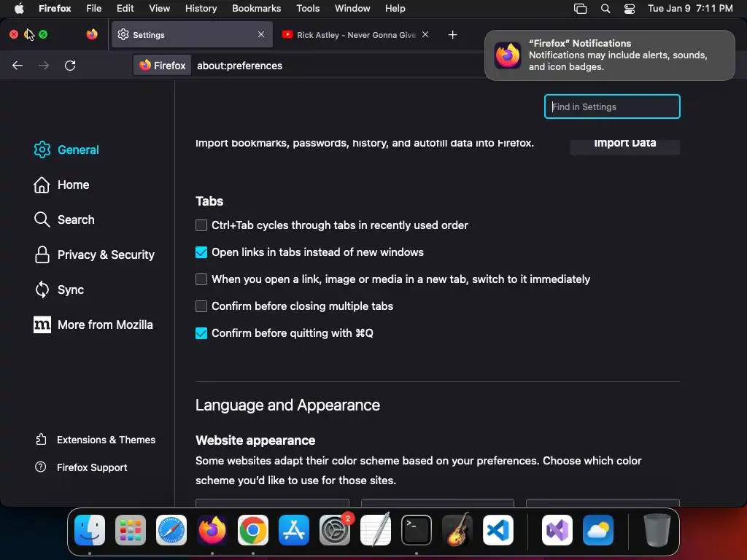Viewport: 747px width, 560px height.
Task: Focus the Find in Settings field
Action: tap(612, 106)
